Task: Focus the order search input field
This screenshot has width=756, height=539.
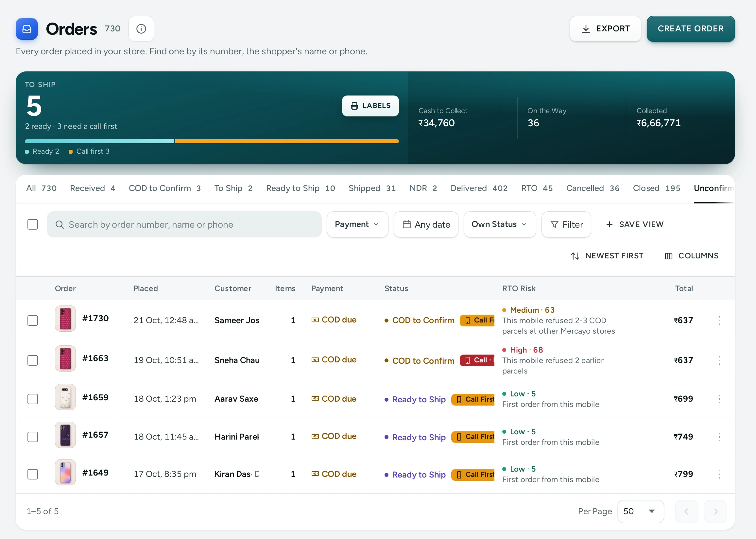Action: (184, 224)
